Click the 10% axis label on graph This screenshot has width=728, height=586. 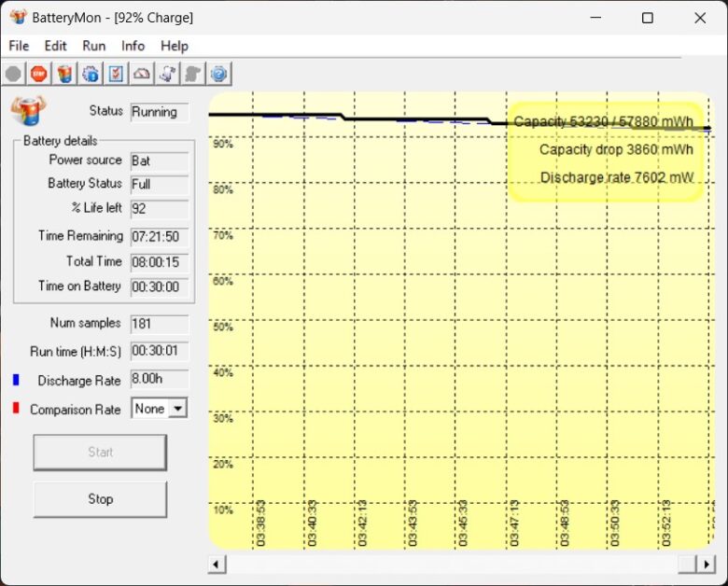click(223, 510)
